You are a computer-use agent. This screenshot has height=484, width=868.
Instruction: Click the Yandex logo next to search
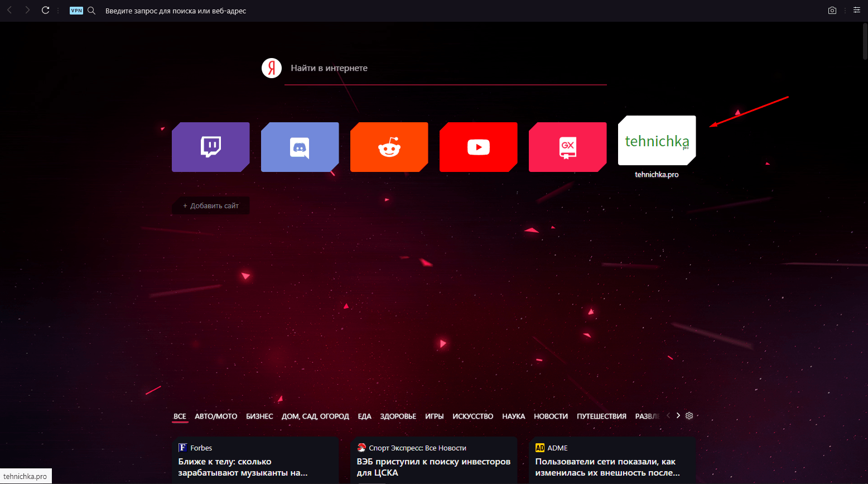(x=272, y=68)
